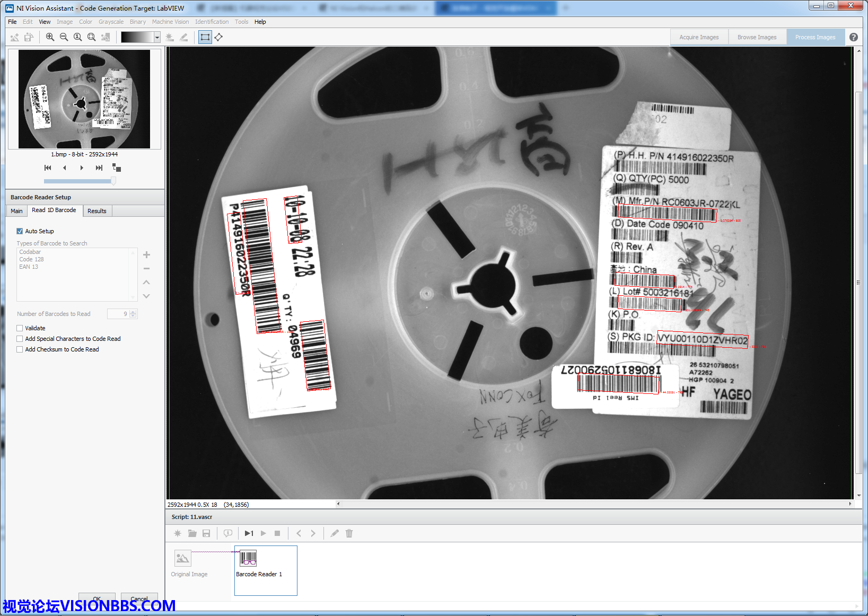This screenshot has width=868, height=616.
Task: Open the Binary menu
Action: click(138, 22)
